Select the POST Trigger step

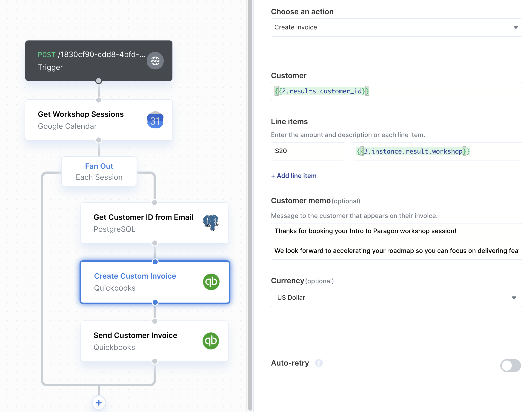(99, 61)
